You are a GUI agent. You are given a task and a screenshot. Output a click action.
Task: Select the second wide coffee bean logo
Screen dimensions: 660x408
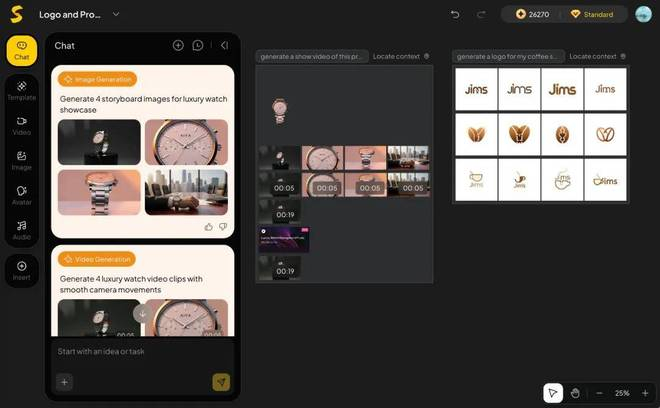pyautogui.click(x=519, y=135)
